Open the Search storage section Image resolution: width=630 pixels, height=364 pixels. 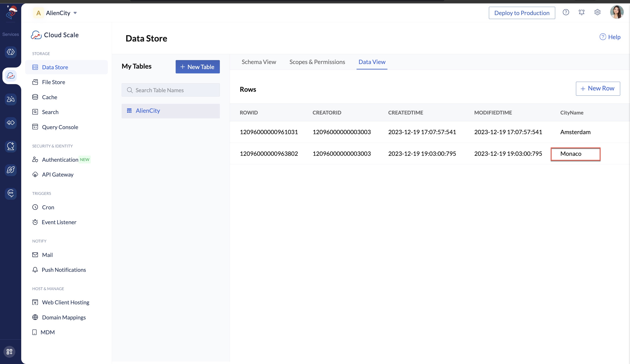point(50,112)
